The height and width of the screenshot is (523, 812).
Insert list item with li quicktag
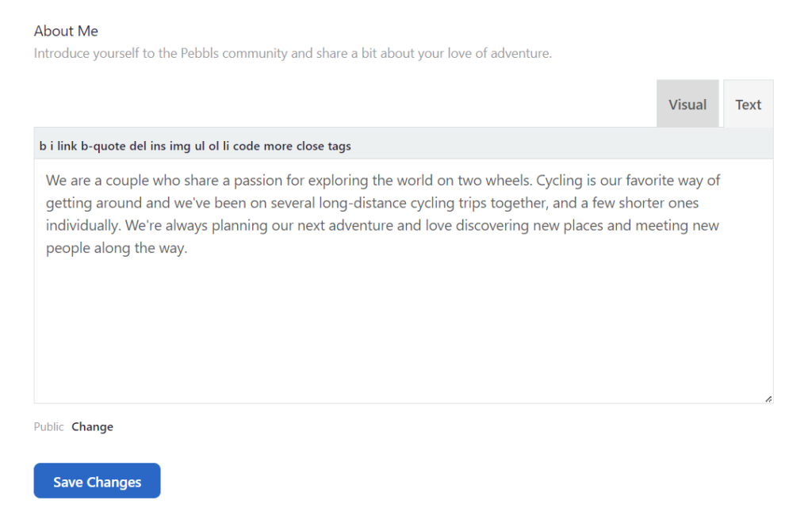point(226,146)
